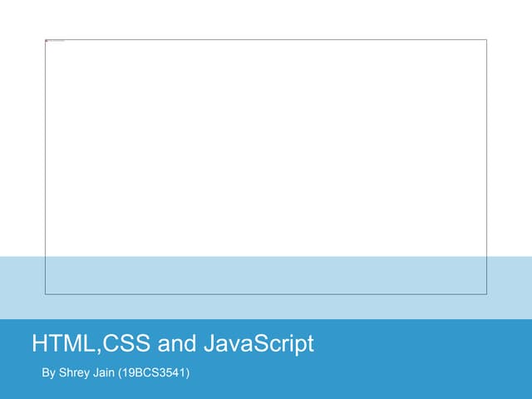Click the word 'JavaScript' in the title
This screenshot has height=399, width=532.
click(259, 344)
